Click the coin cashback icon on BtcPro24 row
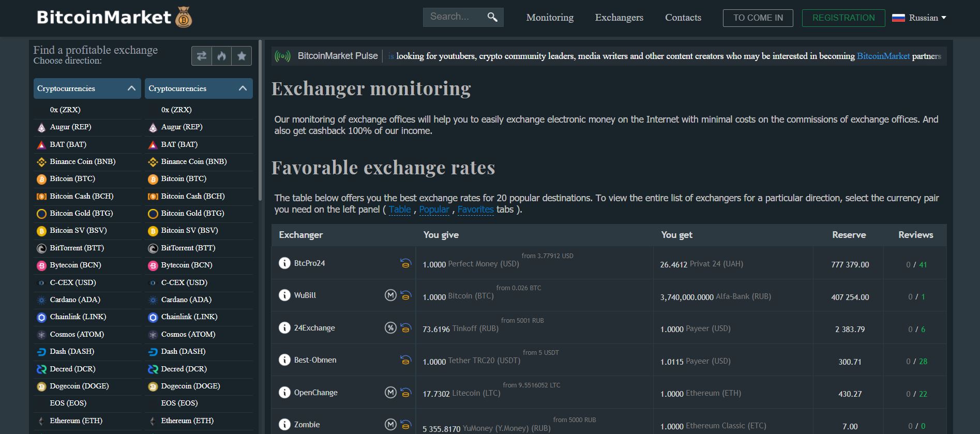Screen dimensions: 980x434 coord(406,263)
